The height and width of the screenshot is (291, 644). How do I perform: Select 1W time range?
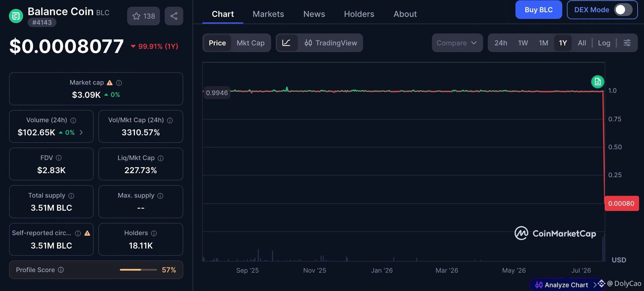click(x=523, y=43)
